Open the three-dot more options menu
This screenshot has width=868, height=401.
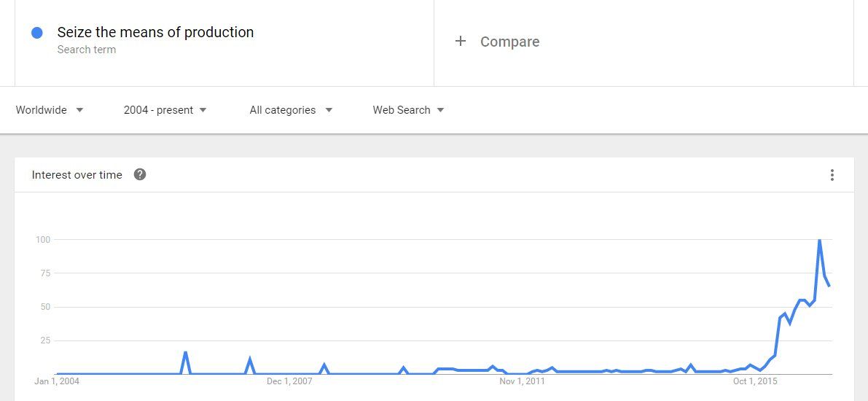[832, 175]
